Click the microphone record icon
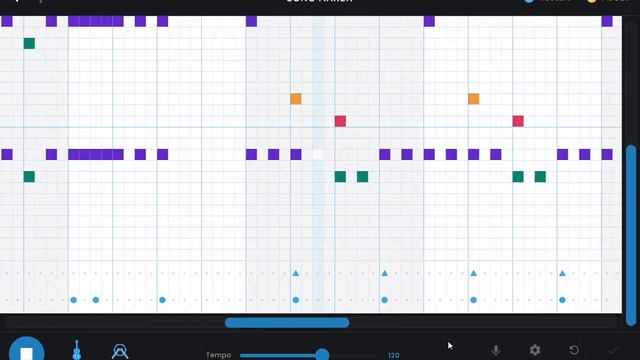 (496, 350)
